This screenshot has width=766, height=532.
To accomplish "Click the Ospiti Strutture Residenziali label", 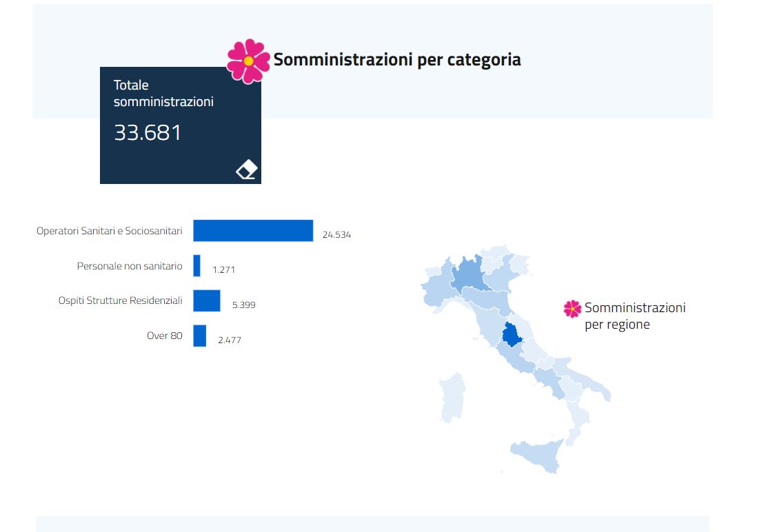I will click(120, 301).
